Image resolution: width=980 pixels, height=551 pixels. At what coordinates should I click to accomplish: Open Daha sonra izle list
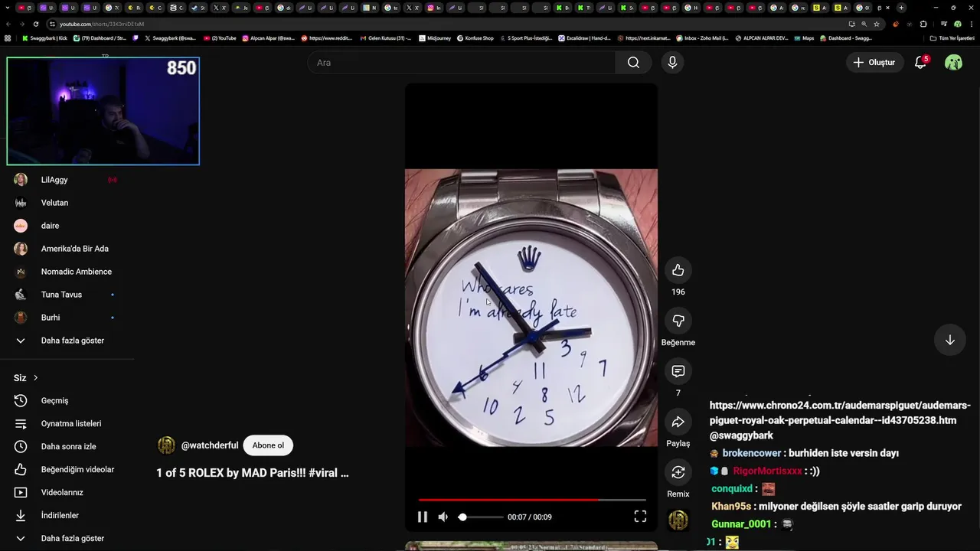tap(67, 447)
